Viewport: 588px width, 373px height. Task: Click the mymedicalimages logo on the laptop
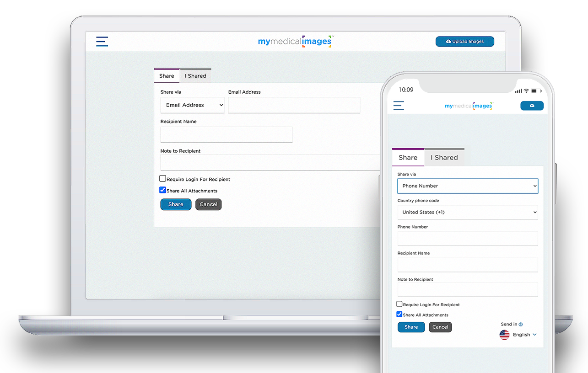[x=296, y=41]
